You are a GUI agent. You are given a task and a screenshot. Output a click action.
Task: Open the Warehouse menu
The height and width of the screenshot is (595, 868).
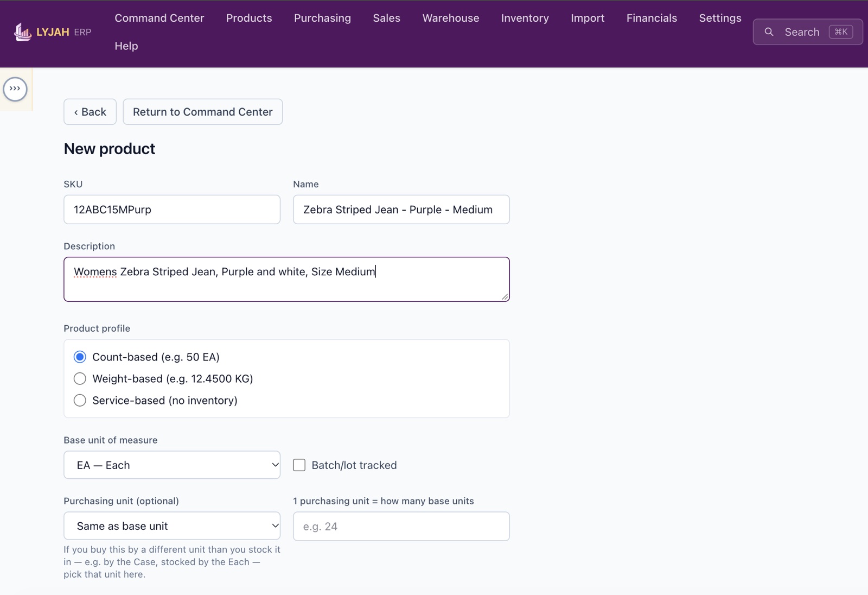(x=451, y=18)
